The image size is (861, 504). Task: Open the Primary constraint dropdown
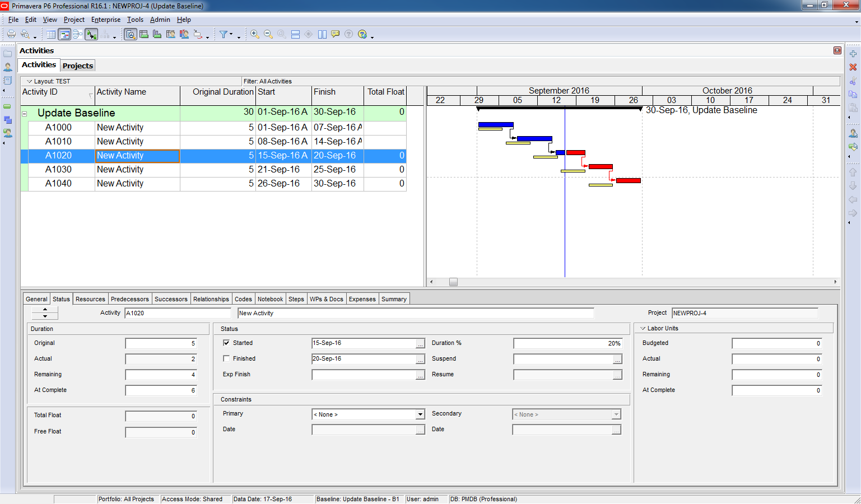420,414
